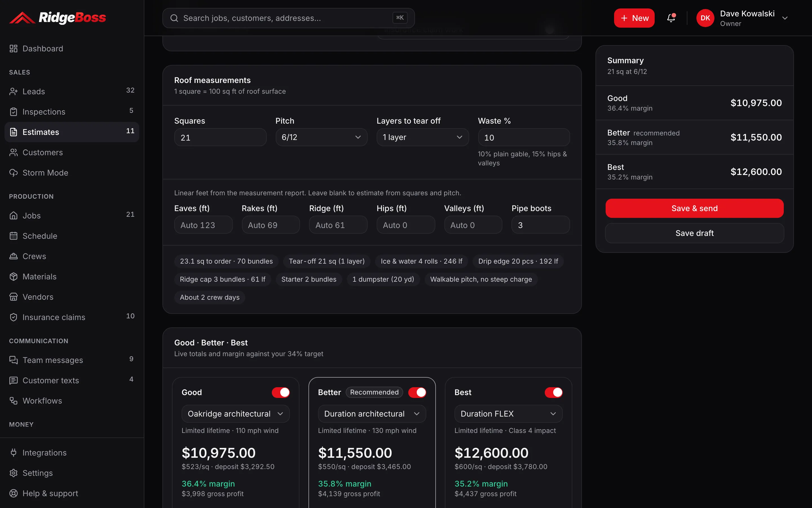Click Save draft
The width and height of the screenshot is (812, 508).
tap(694, 233)
